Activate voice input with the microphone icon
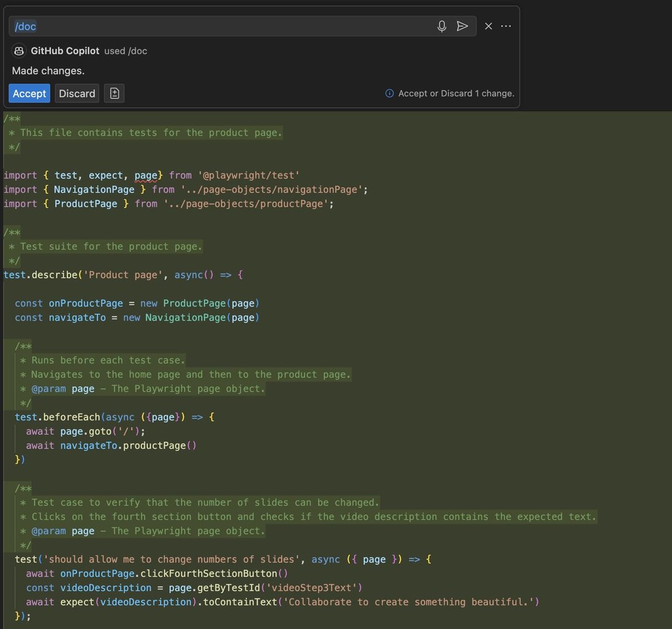Screen dimensions: 672x629 point(441,26)
